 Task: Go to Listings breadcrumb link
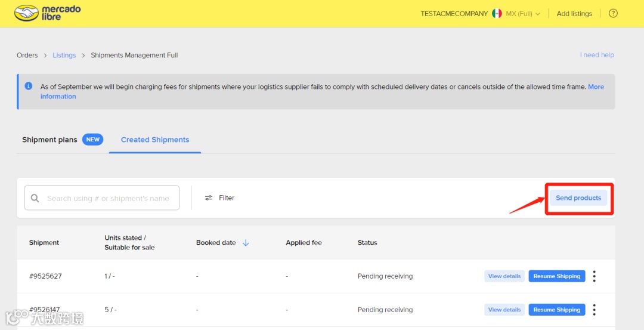(x=64, y=55)
